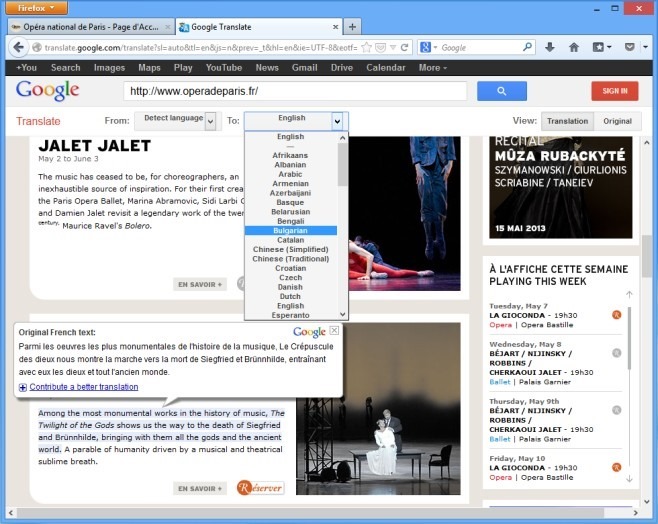658x524 pixels.
Task: Select Dutch from the language list
Action: [x=290, y=296]
